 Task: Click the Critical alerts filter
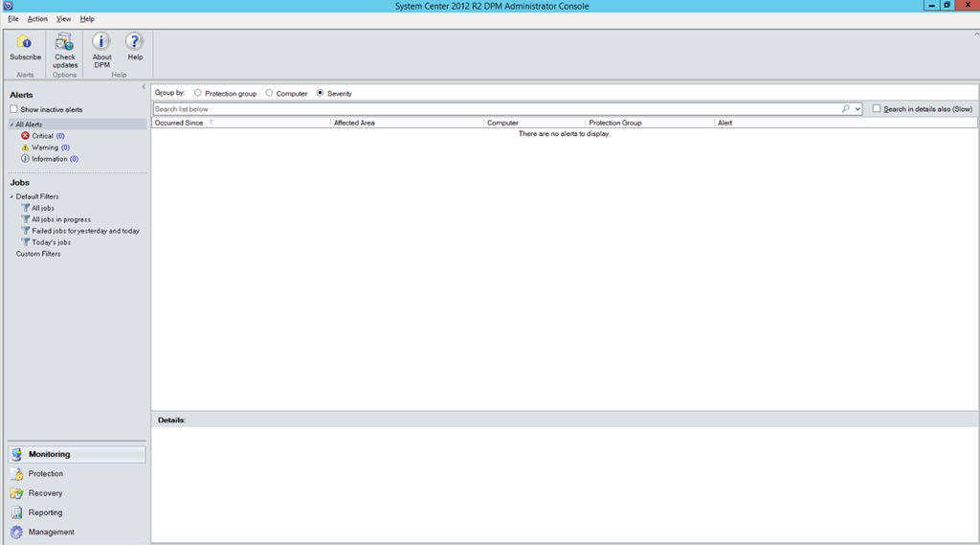tap(42, 136)
